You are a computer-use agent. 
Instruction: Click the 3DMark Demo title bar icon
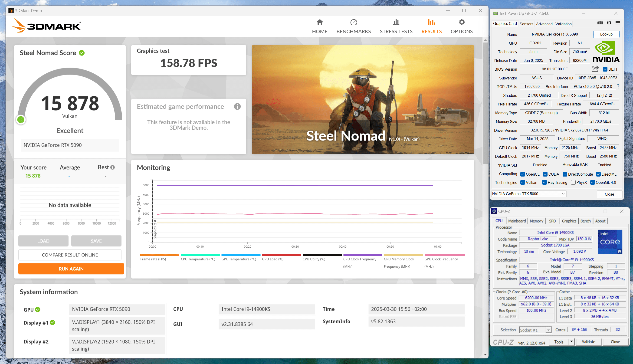tap(11, 10)
